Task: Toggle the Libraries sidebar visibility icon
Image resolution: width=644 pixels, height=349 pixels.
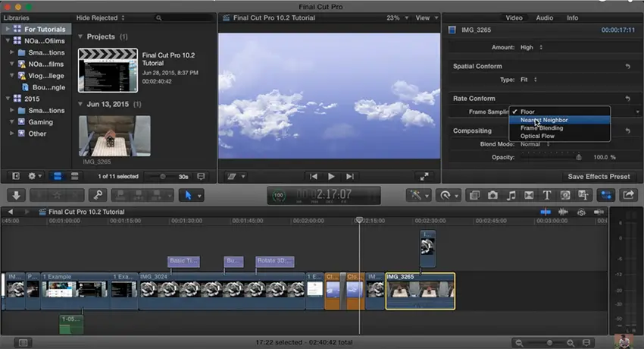Action: pos(16,176)
